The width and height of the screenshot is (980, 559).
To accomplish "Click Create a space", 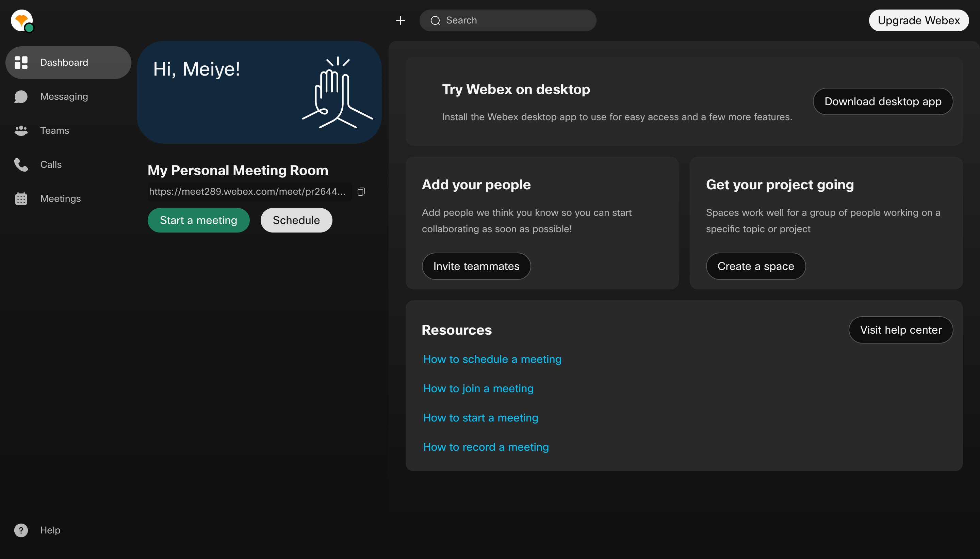I will [x=755, y=266].
